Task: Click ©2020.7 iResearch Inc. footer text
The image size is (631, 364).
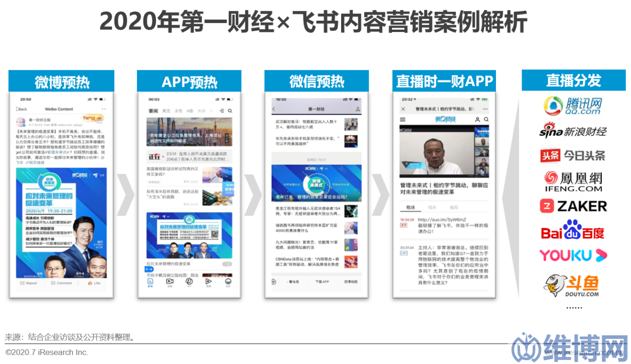Action: click(x=47, y=353)
